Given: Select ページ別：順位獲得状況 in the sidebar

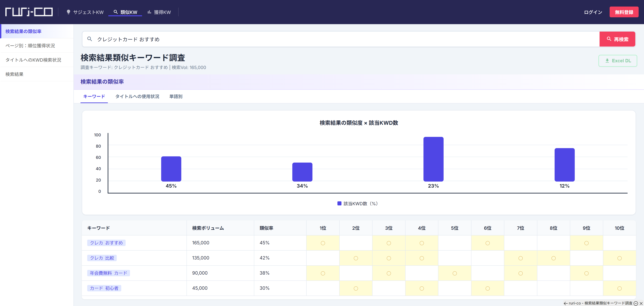Looking at the screenshot, I should pyautogui.click(x=37, y=46).
